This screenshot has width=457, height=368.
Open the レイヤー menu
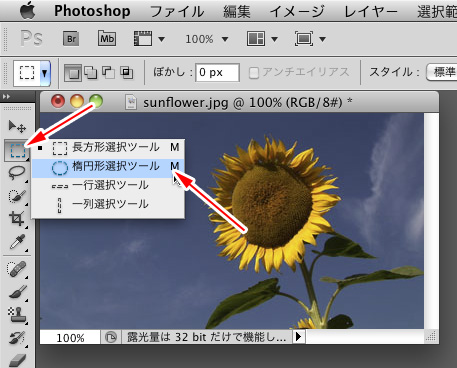point(371,12)
